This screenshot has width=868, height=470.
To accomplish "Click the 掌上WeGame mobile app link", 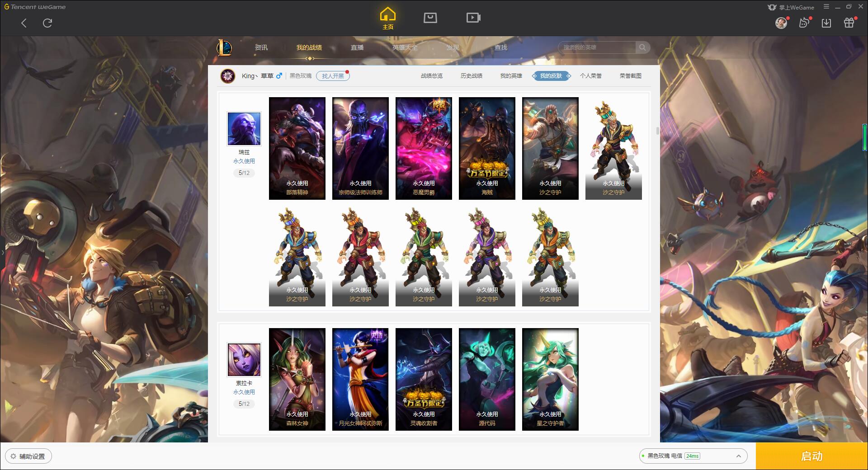I will click(791, 7).
